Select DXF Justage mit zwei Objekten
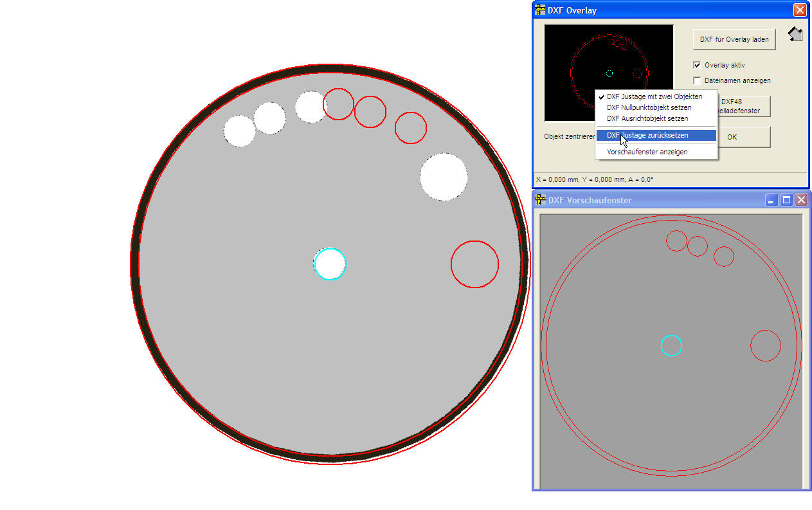This screenshot has width=812, height=510. click(x=654, y=96)
